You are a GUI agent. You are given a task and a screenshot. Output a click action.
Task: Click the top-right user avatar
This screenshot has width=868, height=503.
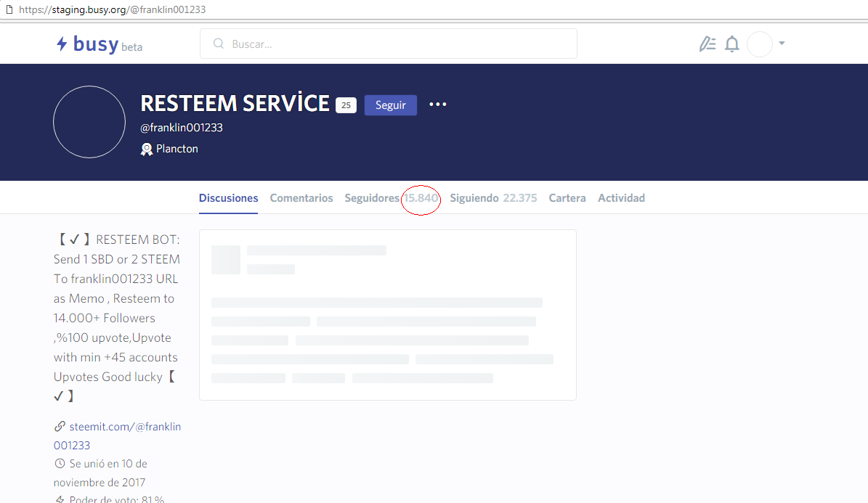[x=760, y=44]
